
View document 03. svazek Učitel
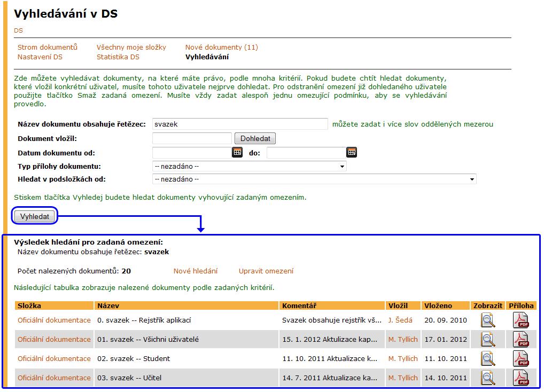[488, 378]
